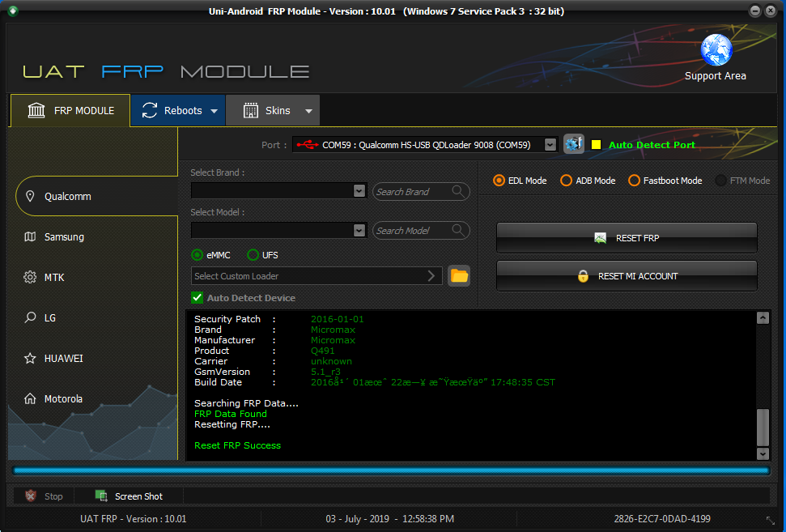
Task: Click the Select Custom Loader field
Action: tap(317, 276)
